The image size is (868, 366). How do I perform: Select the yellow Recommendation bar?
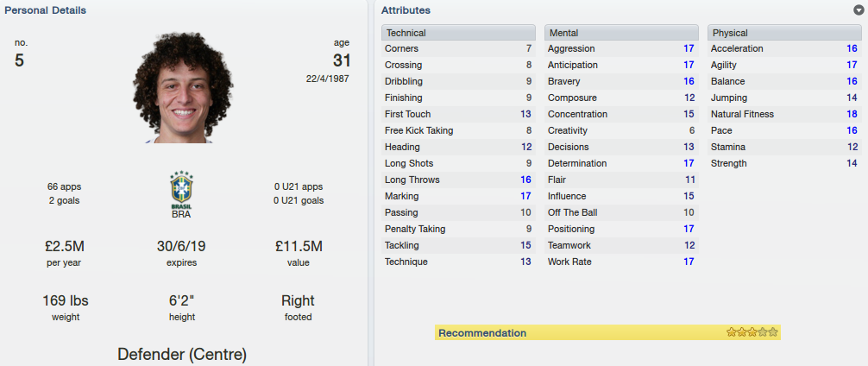pos(607,333)
